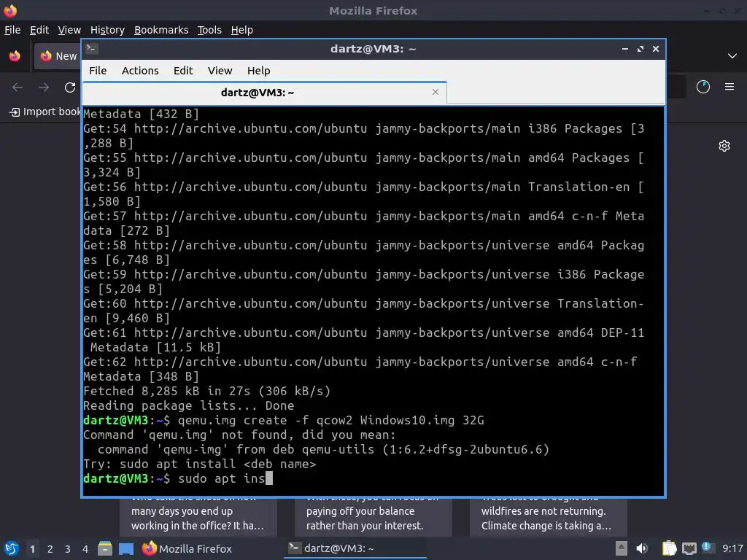Open update notifier tray icon
Image resolution: width=747 pixels, height=560 pixels.
point(708,548)
